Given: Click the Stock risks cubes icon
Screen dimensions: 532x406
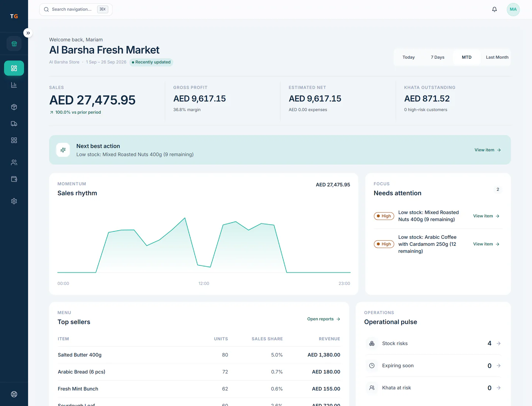Looking at the screenshot, I should 372,343.
